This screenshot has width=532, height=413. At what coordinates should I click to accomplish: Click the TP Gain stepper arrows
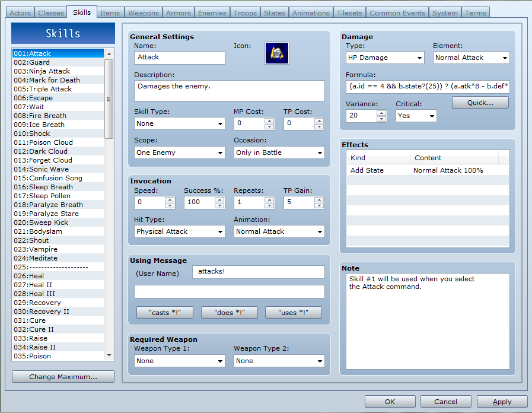point(319,202)
